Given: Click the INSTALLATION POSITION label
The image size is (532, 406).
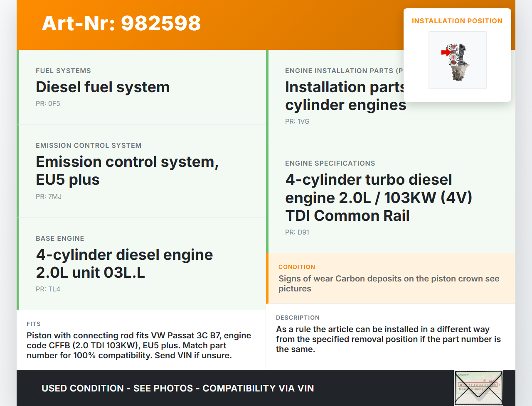Looking at the screenshot, I should pyautogui.click(x=457, y=21).
